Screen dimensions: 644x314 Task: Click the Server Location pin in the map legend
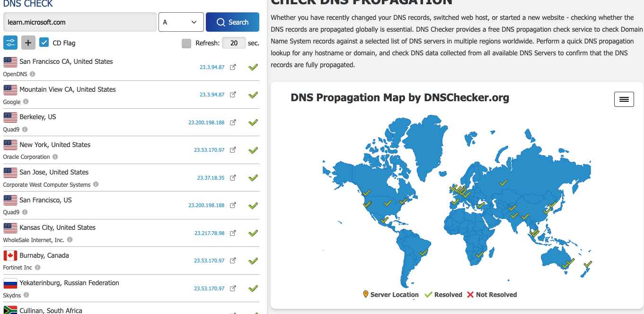(365, 294)
